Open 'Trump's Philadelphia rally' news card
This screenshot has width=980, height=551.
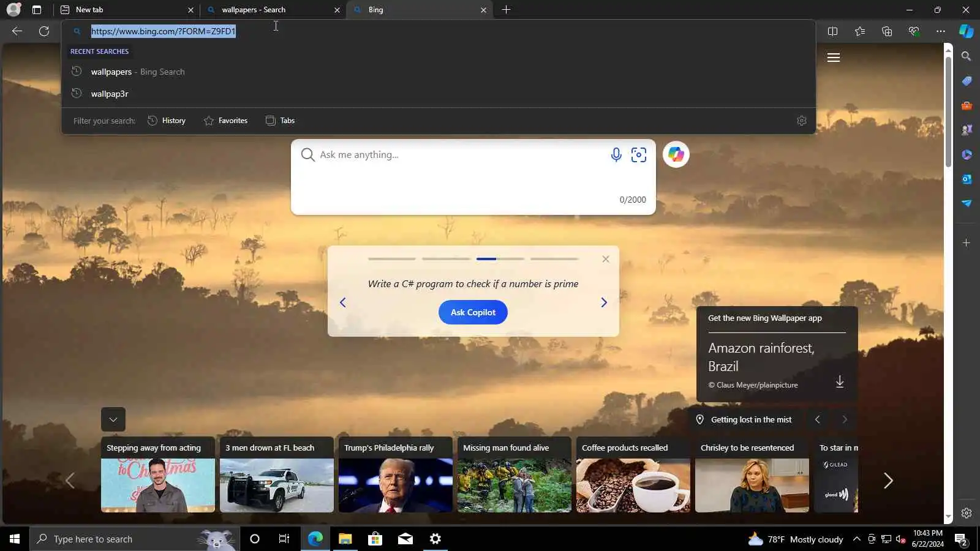(x=396, y=474)
